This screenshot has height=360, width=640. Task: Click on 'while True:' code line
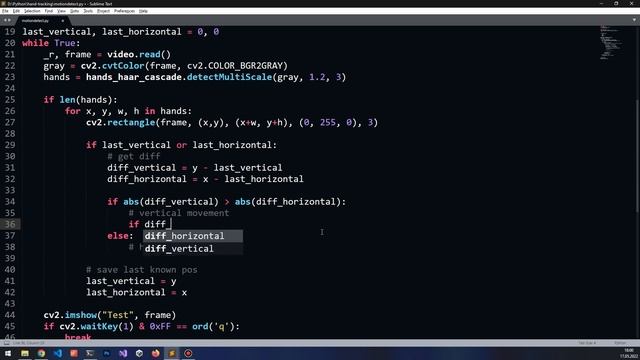[x=51, y=43]
